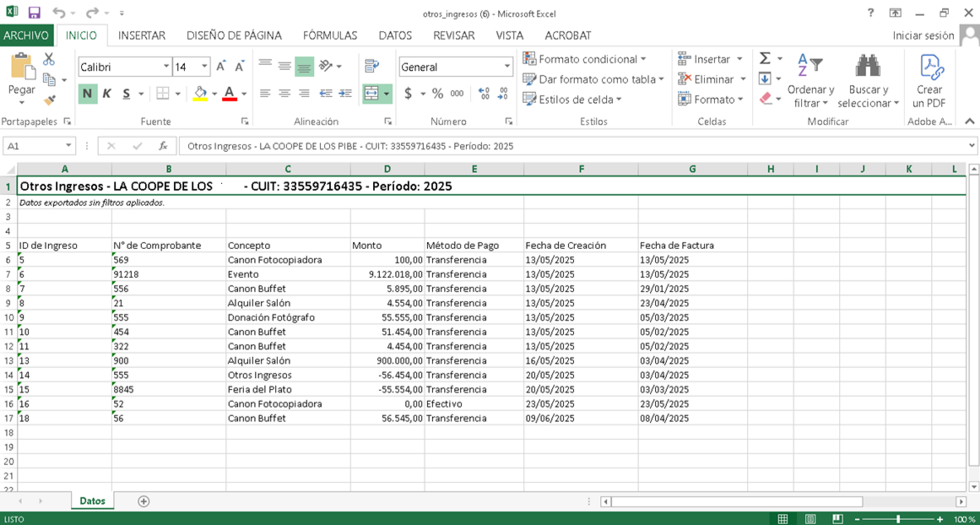Screen dimensions: 980x525
Task: Expand the number format General dropdown
Action: pos(507,67)
